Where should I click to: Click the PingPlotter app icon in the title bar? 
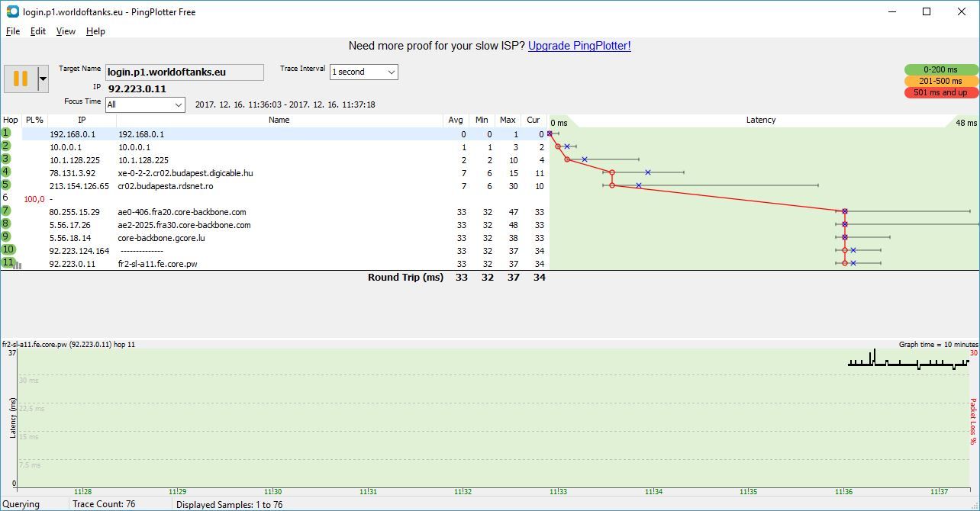[x=12, y=11]
